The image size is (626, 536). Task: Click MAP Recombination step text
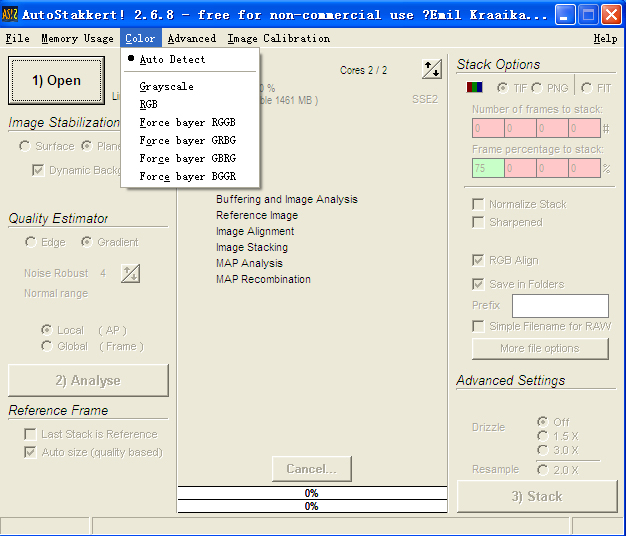coord(263,279)
